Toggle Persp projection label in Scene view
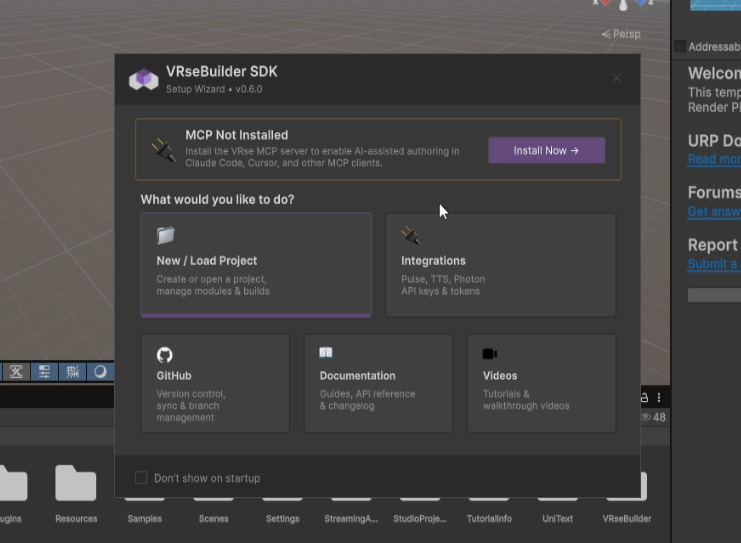Image resolution: width=741 pixels, height=543 pixels. point(621,34)
